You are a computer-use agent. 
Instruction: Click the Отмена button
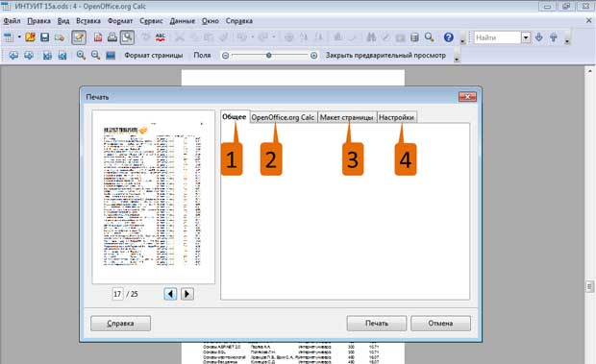pyautogui.click(x=440, y=324)
